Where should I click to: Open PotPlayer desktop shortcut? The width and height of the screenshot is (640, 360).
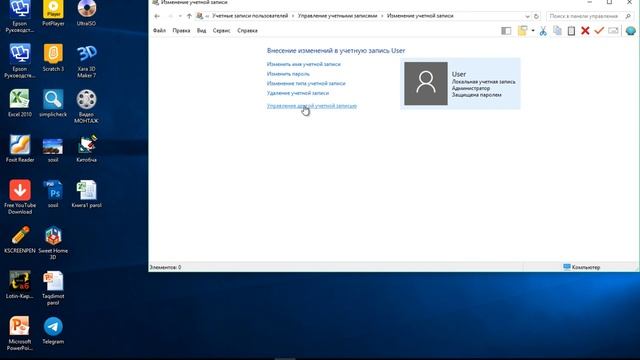pos(53,13)
